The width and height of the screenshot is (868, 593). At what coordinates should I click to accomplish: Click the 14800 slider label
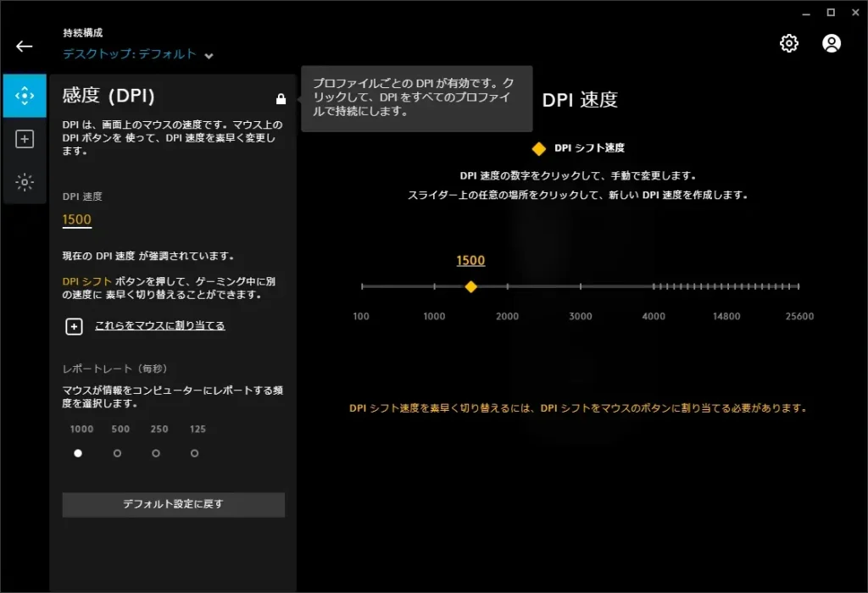pos(726,317)
